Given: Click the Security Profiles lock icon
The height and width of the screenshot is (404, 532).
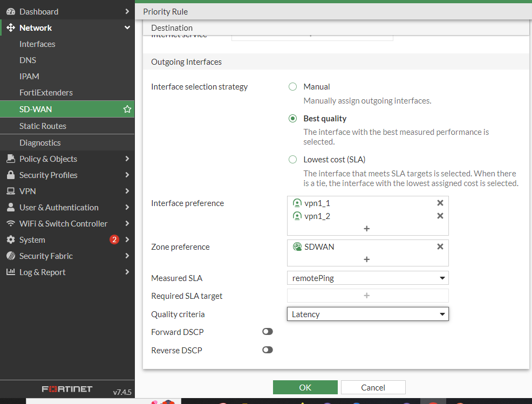Looking at the screenshot, I should click(11, 175).
